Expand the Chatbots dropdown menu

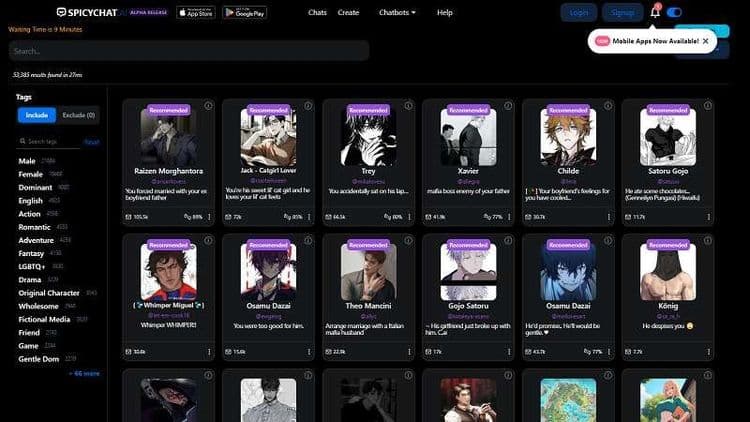[398, 12]
